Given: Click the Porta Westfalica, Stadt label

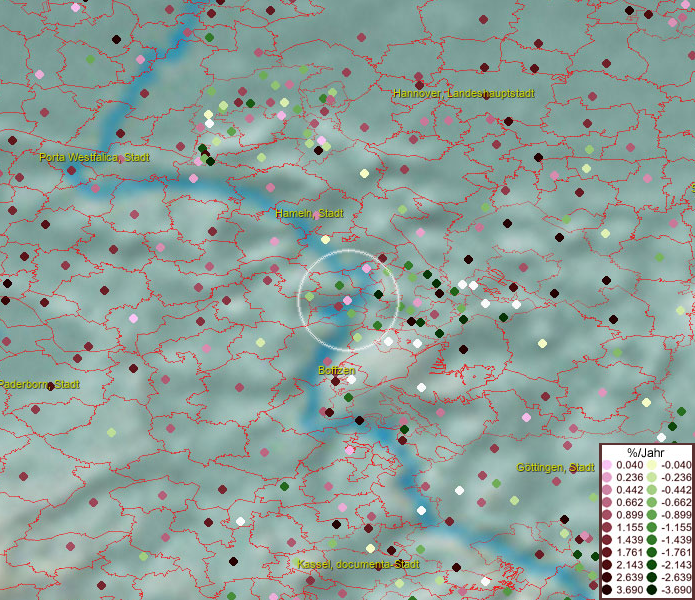Looking at the screenshot, I should tap(94, 157).
